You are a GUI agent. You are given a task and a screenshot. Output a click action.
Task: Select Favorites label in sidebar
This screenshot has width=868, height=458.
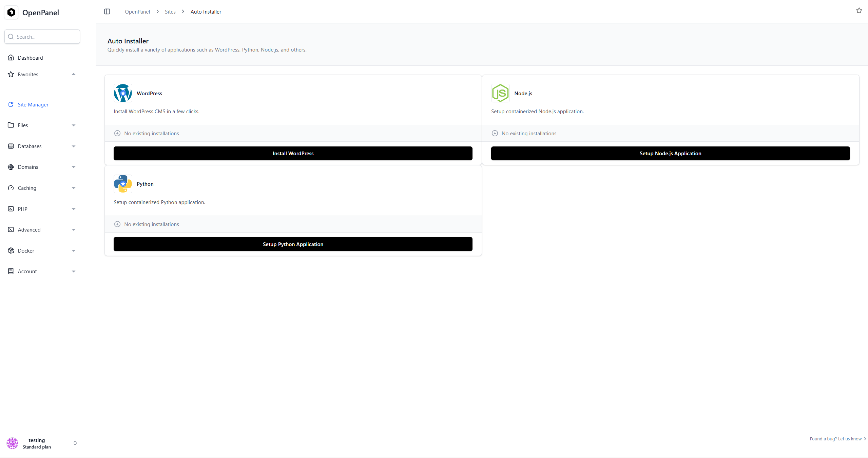(x=28, y=74)
